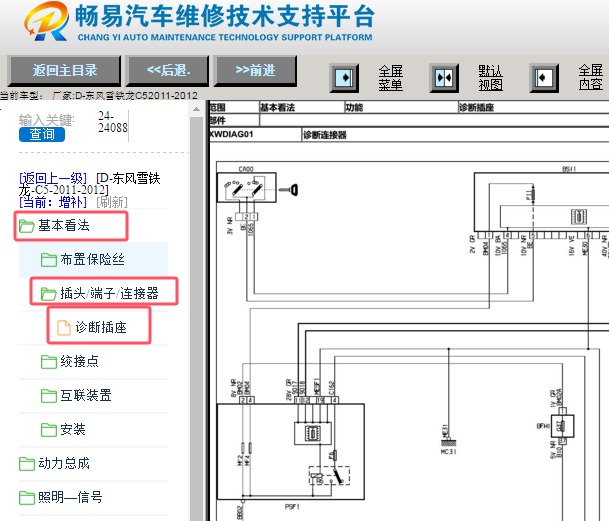Click the Chang Yi platform logo
Image resolution: width=609 pixels, height=521 pixels.
point(46,21)
